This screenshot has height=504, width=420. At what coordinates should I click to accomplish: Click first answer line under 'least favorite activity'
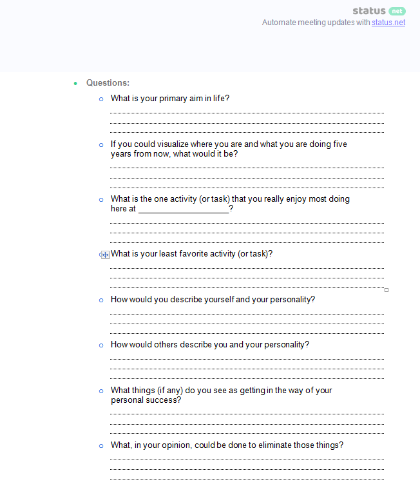(247, 266)
